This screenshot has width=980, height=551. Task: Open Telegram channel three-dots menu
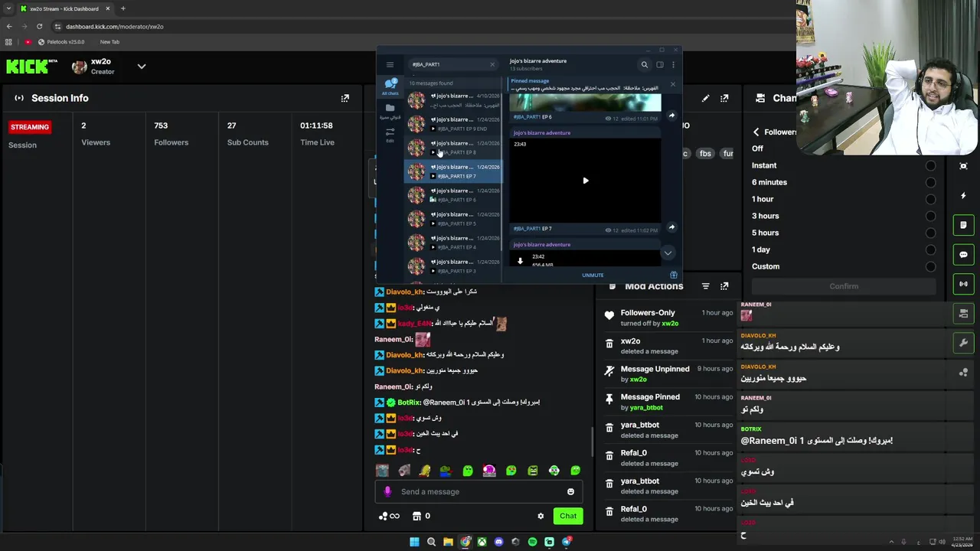pyautogui.click(x=673, y=65)
